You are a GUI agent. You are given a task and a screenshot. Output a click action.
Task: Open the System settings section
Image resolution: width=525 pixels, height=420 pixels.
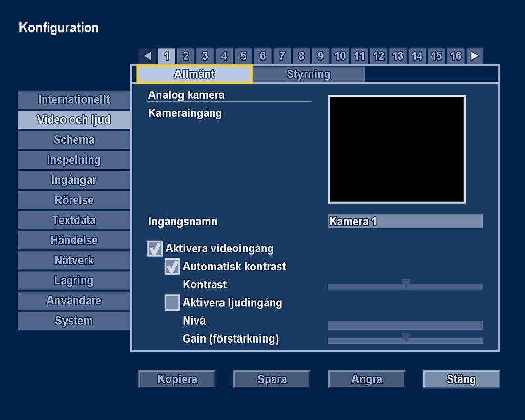(74, 321)
